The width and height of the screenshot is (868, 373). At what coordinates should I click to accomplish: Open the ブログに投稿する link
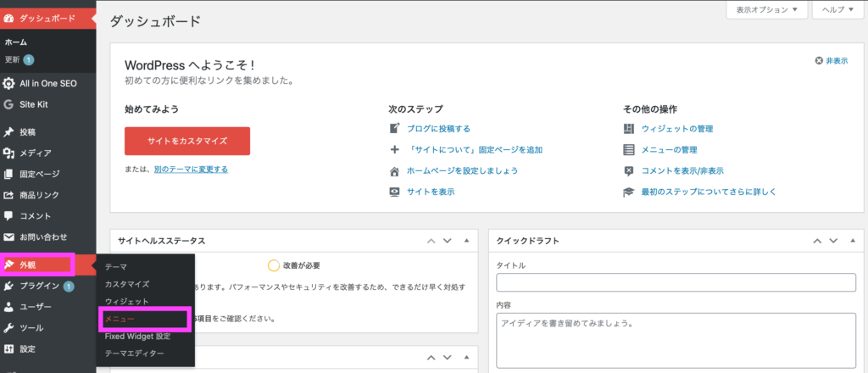(438, 128)
